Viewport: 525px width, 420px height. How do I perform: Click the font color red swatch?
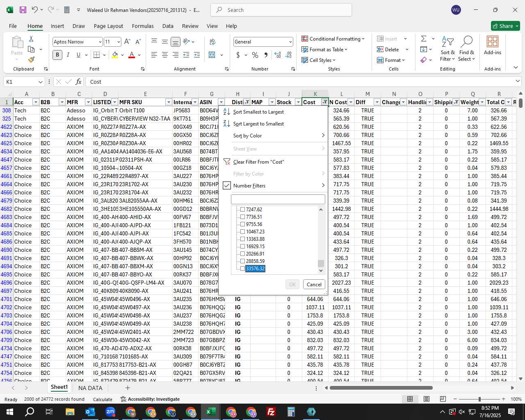tap(132, 55)
